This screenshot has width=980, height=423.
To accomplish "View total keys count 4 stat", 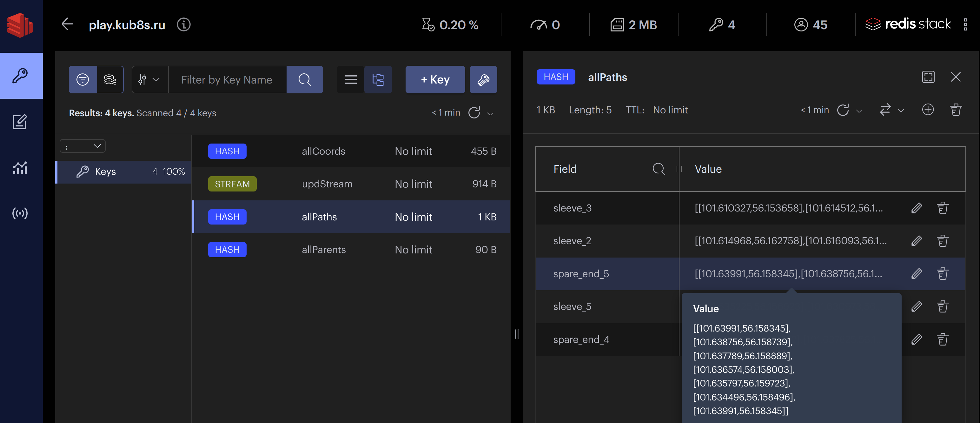I will [722, 25].
